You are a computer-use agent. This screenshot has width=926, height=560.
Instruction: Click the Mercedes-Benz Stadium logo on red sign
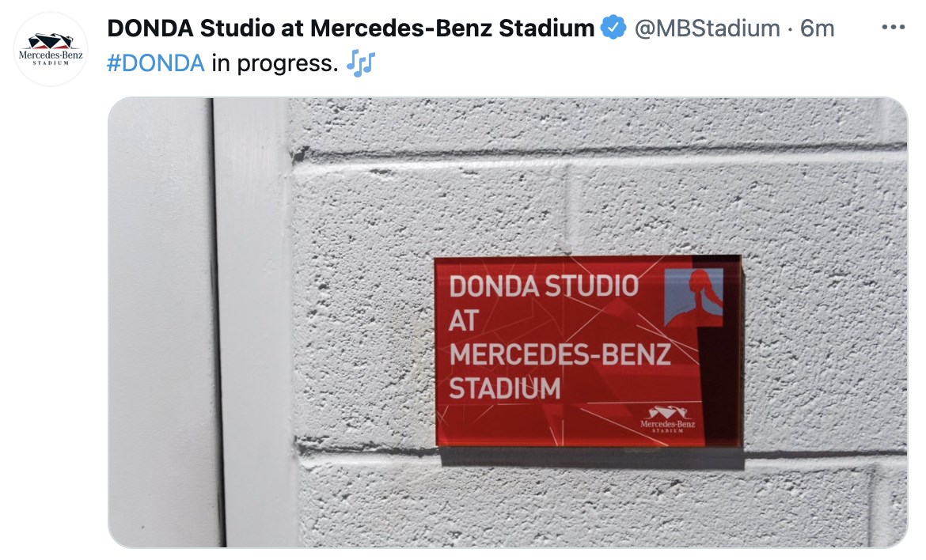[x=667, y=419]
